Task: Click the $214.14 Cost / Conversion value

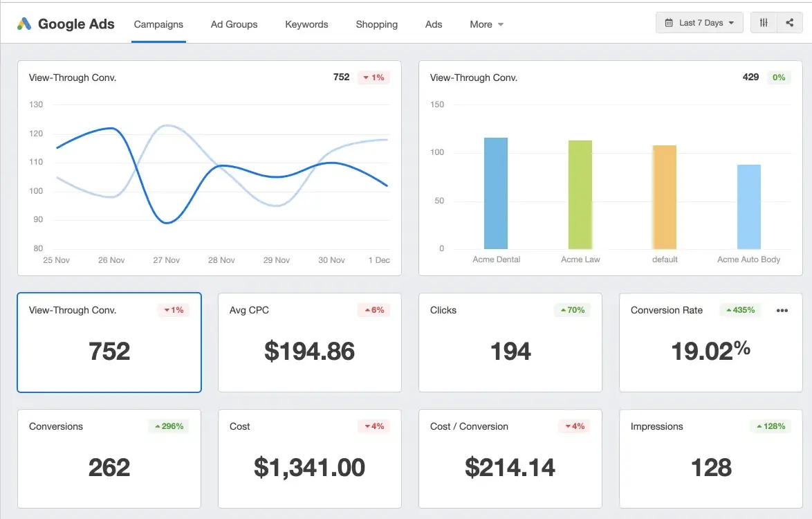Action: 510,467
